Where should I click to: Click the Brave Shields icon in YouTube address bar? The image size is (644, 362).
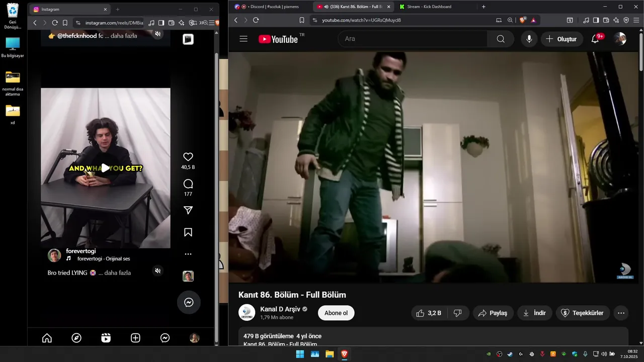pyautogui.click(x=523, y=20)
